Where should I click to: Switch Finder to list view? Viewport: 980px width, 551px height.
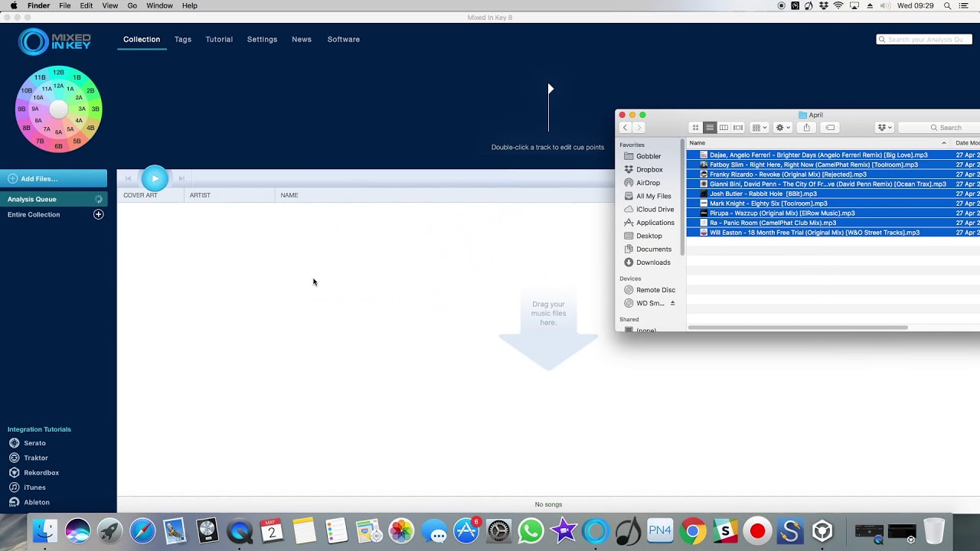(710, 128)
